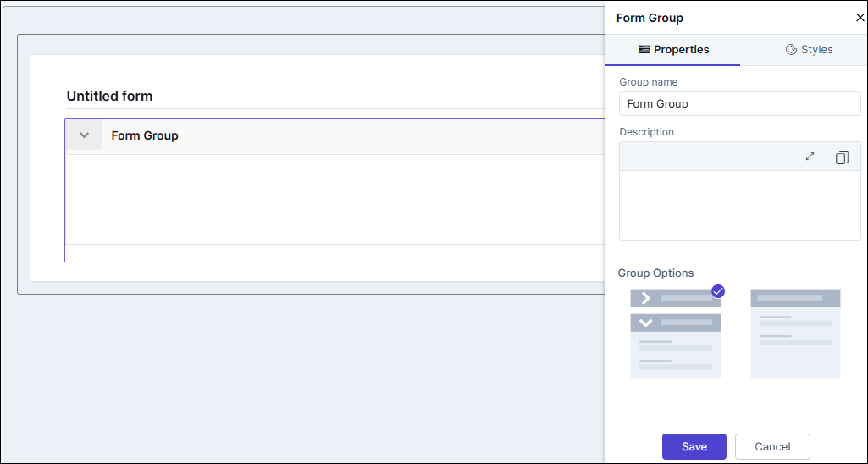The image size is (868, 464).
Task: Select the plain non-collapsible group option
Action: tap(795, 334)
